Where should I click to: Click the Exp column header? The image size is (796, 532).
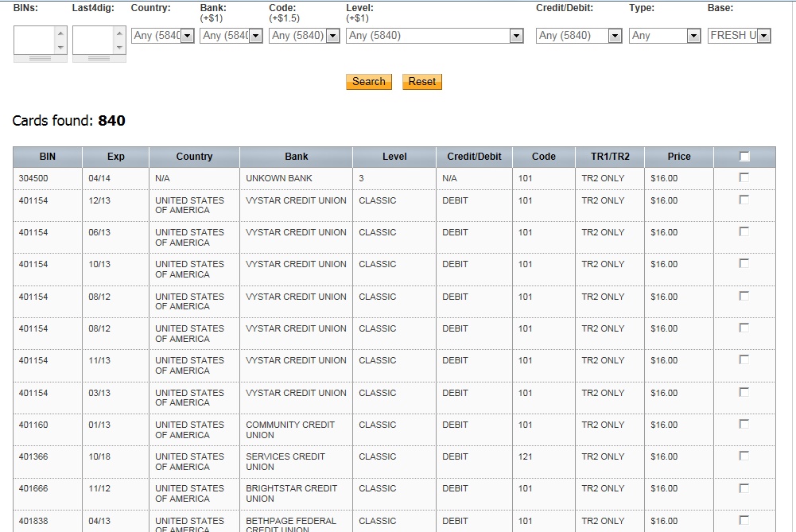tap(116, 157)
